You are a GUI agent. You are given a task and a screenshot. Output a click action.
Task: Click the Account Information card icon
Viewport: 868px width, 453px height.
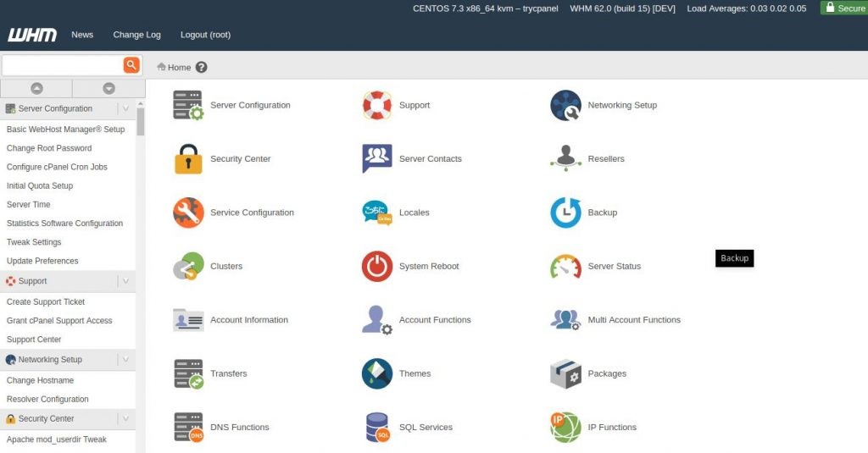pyautogui.click(x=188, y=320)
